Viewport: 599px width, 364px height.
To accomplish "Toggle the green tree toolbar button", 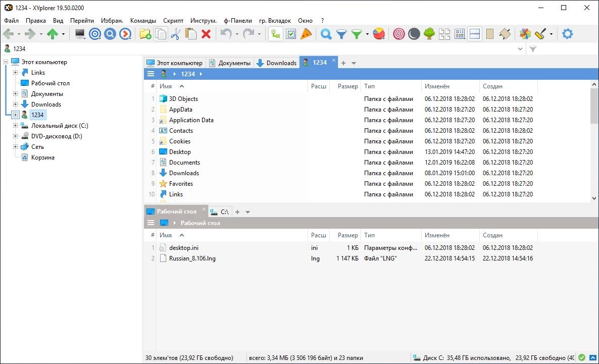I will click(x=429, y=34).
